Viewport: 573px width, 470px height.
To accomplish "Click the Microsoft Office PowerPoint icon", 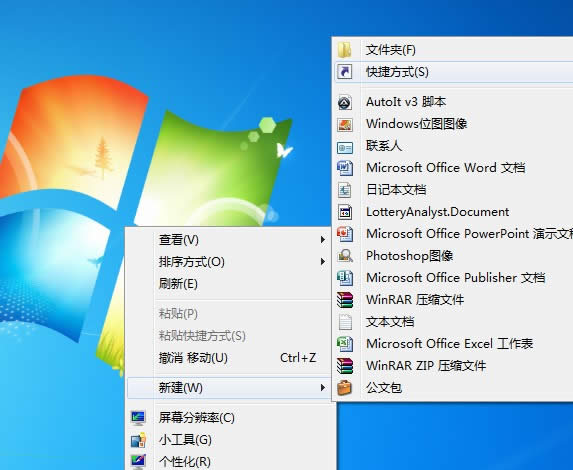I will 345,234.
